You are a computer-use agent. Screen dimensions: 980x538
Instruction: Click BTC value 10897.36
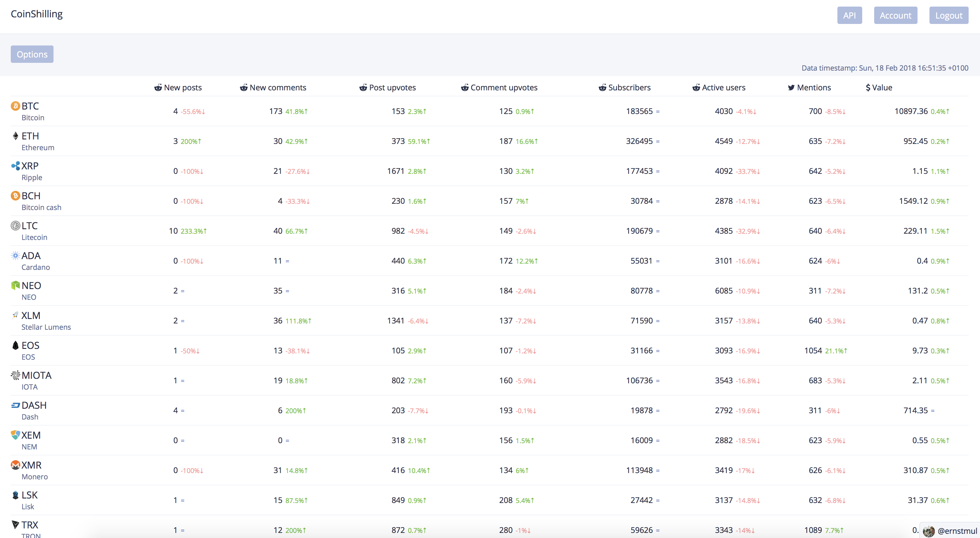pyautogui.click(x=911, y=111)
